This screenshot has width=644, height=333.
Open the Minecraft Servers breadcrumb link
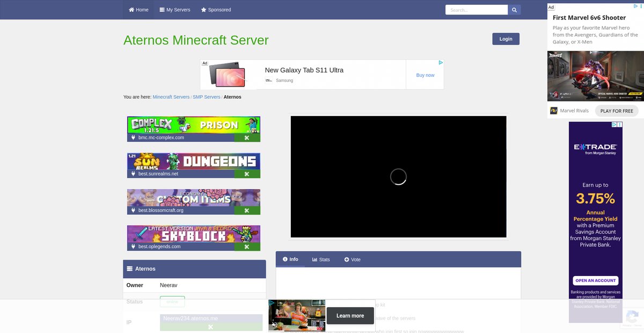(x=171, y=97)
